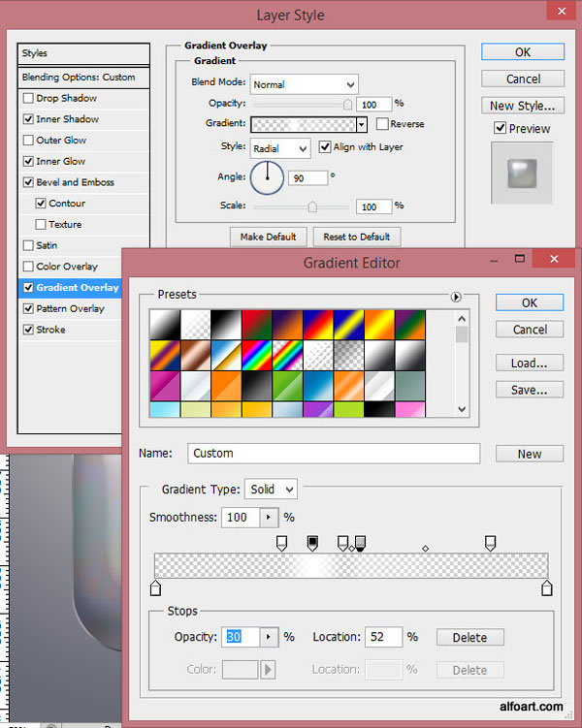Image resolution: width=582 pixels, height=728 pixels.
Task: Click the Scale slider handle
Action: [312, 206]
